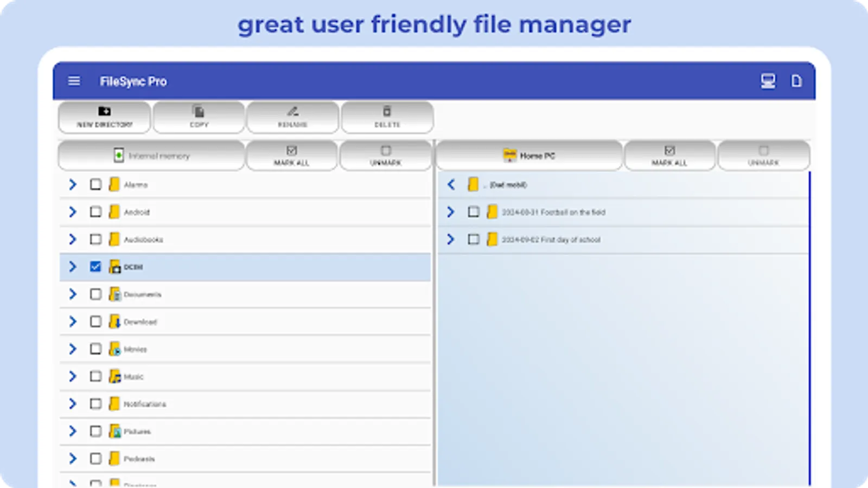Screen dimensions: 868x488
Task: Delete the marked folder
Action: pyautogui.click(x=386, y=117)
